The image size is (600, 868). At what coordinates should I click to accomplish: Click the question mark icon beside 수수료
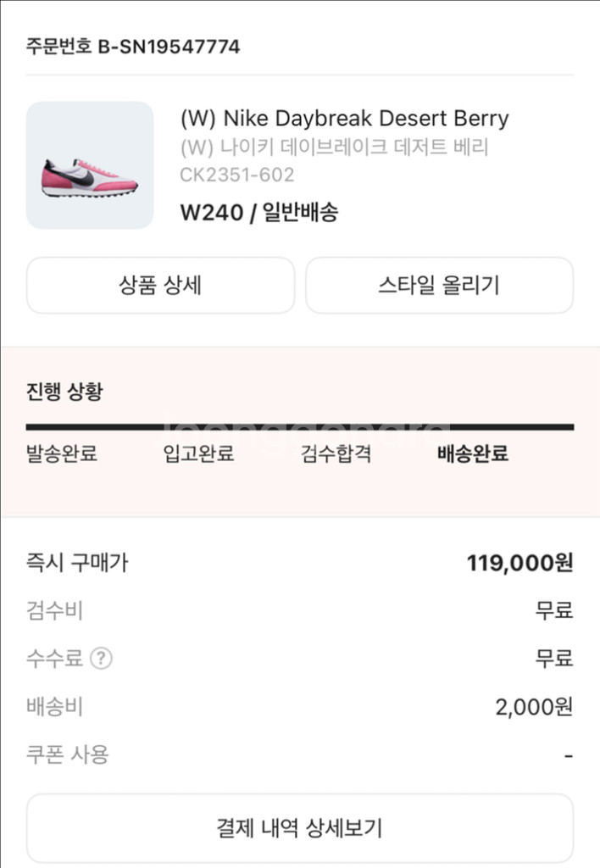pyautogui.click(x=102, y=658)
